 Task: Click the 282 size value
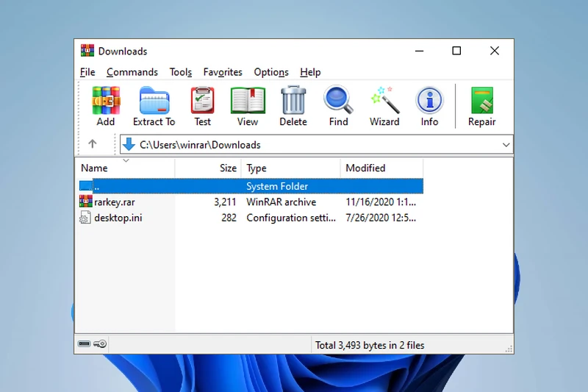(229, 218)
